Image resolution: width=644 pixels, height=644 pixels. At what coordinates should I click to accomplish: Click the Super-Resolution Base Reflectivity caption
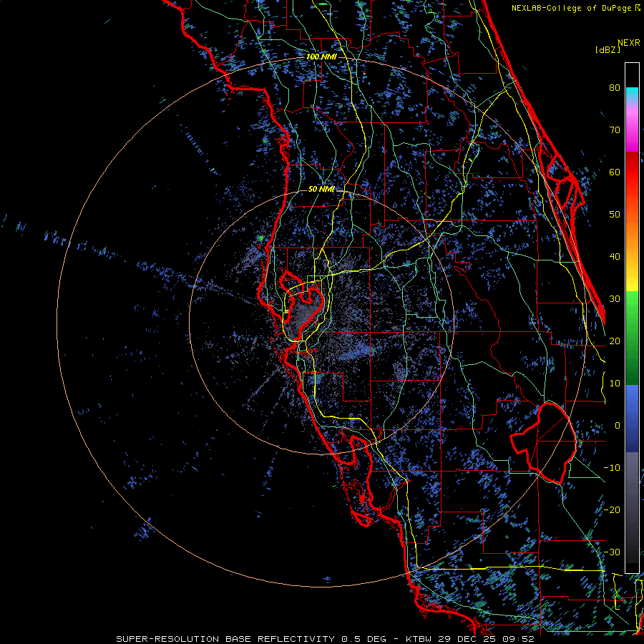[x=326, y=639]
